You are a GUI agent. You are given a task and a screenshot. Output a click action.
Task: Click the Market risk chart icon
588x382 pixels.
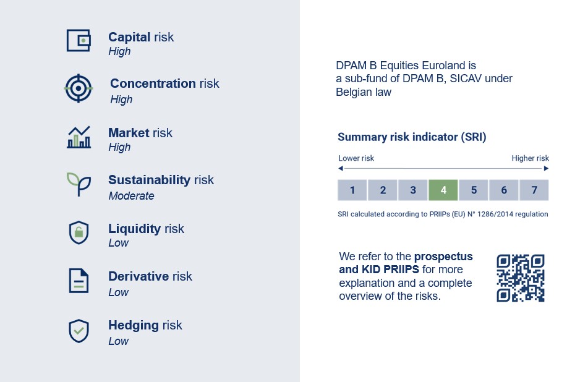pos(79,137)
